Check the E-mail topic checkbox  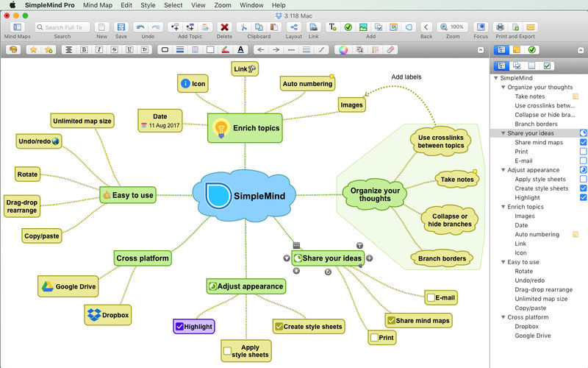(431, 298)
